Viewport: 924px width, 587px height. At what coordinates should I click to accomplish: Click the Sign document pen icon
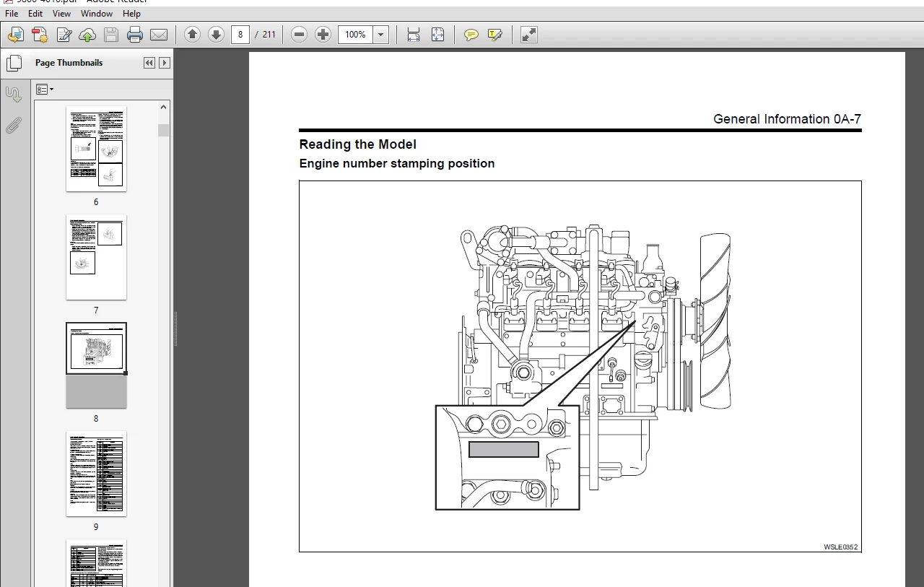tap(64, 35)
